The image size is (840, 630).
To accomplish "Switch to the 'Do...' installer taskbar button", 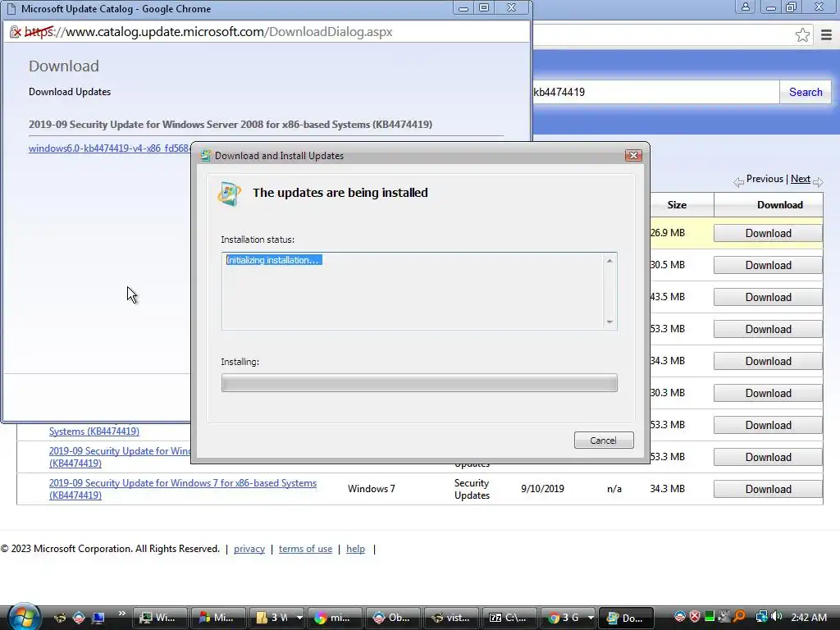I will [626, 618].
